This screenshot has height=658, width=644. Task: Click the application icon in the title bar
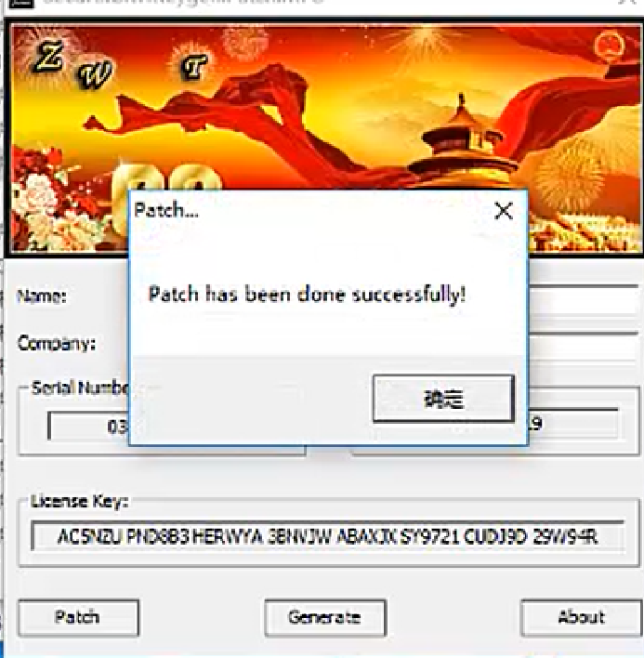(21, 4)
